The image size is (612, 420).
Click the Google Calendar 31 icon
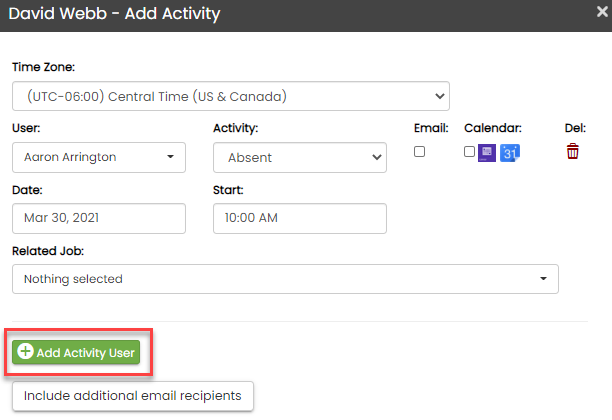coord(510,152)
